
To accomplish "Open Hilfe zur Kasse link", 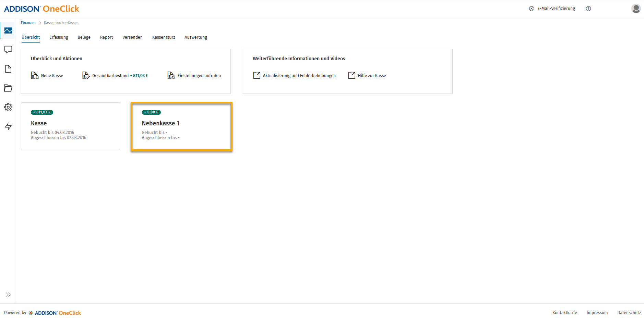I will (x=372, y=76).
